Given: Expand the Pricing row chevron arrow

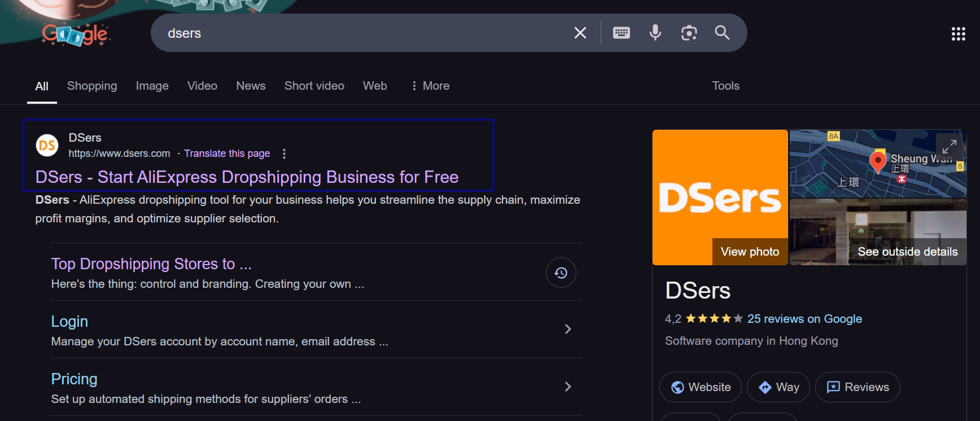Looking at the screenshot, I should (568, 387).
